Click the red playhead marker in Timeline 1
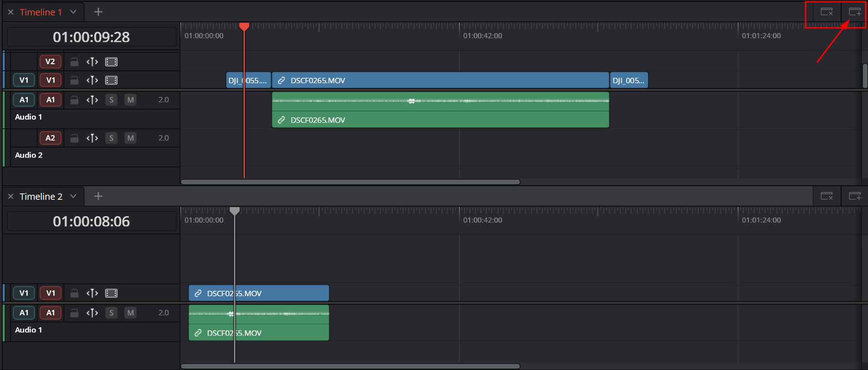Viewport: 868px width, 370px height. coord(244,27)
